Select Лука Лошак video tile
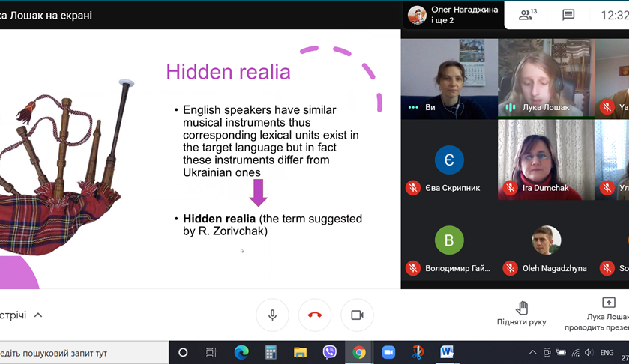Image resolution: width=629 pixels, height=364 pixels. [x=545, y=79]
